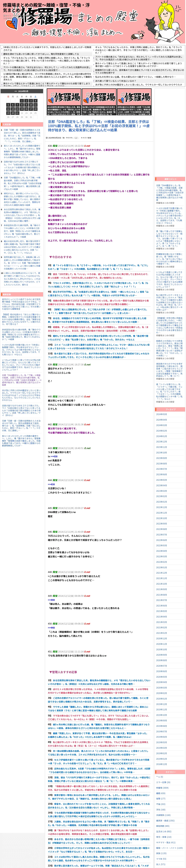
Task: Open category 夫婦関係 (1160)
Action: pyautogui.click(x=163, y=815)
